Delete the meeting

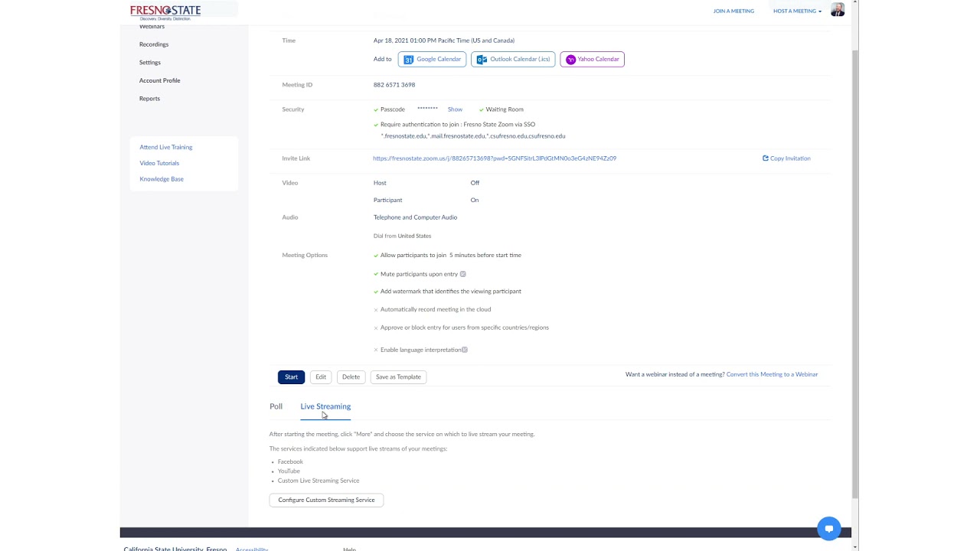pos(351,377)
